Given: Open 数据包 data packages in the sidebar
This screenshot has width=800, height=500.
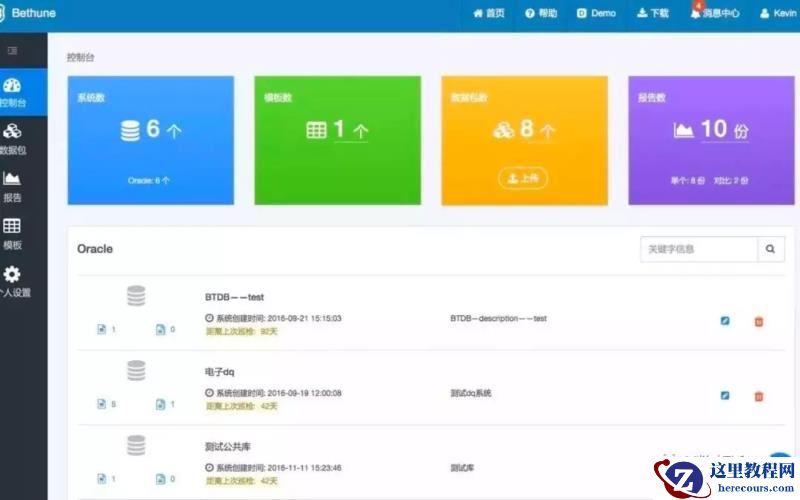Looking at the screenshot, I should tap(13, 139).
